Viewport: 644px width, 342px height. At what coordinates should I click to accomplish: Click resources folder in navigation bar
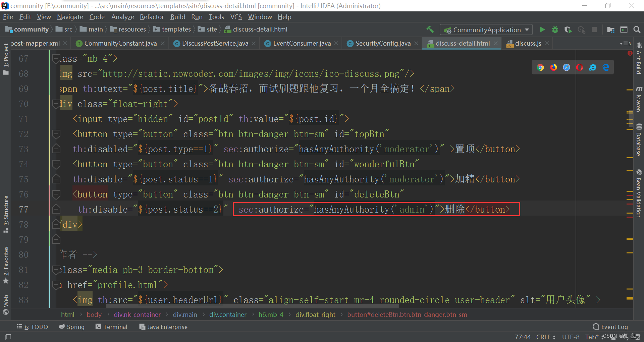click(x=128, y=30)
